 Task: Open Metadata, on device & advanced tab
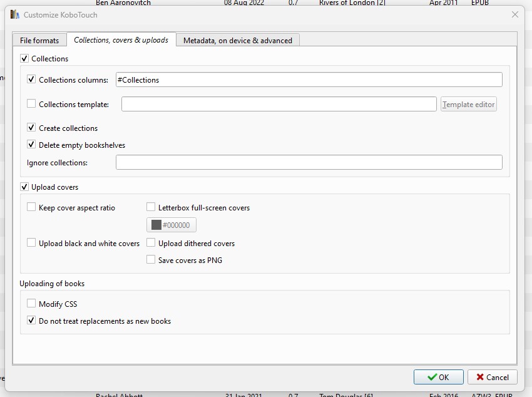point(237,40)
